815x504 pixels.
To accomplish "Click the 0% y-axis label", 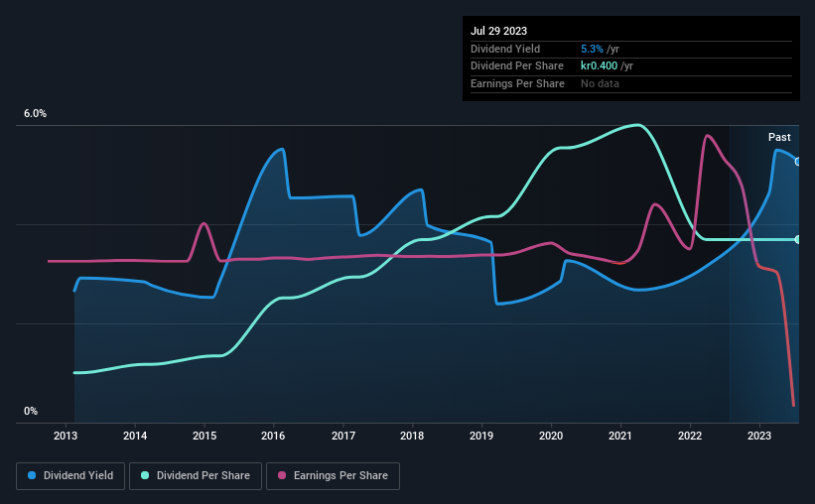I will (x=31, y=411).
